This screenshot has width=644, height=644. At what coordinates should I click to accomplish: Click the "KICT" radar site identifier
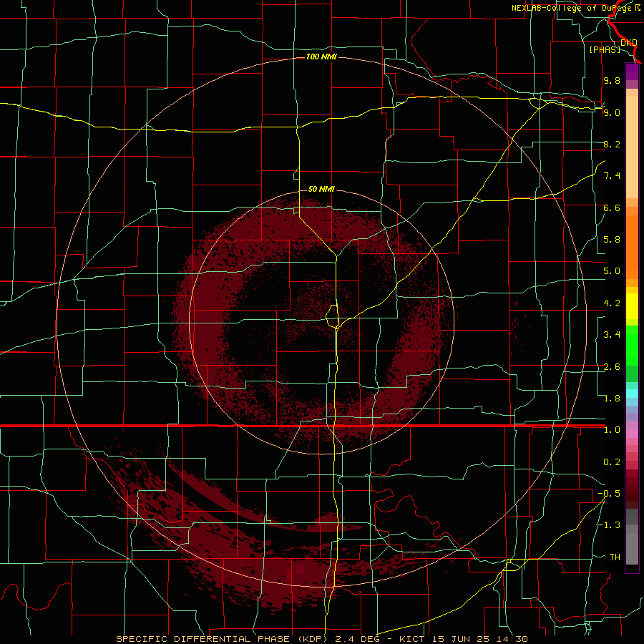click(x=412, y=639)
